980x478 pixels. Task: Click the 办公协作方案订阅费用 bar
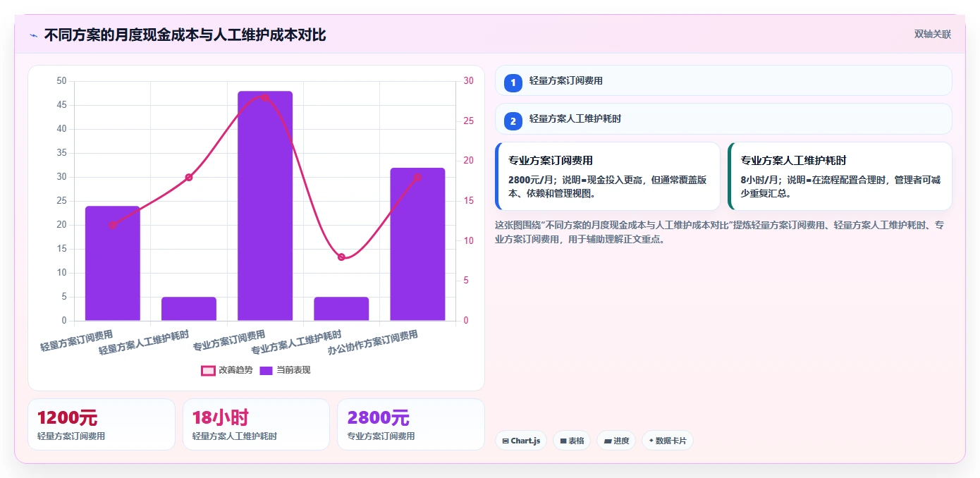click(417, 244)
